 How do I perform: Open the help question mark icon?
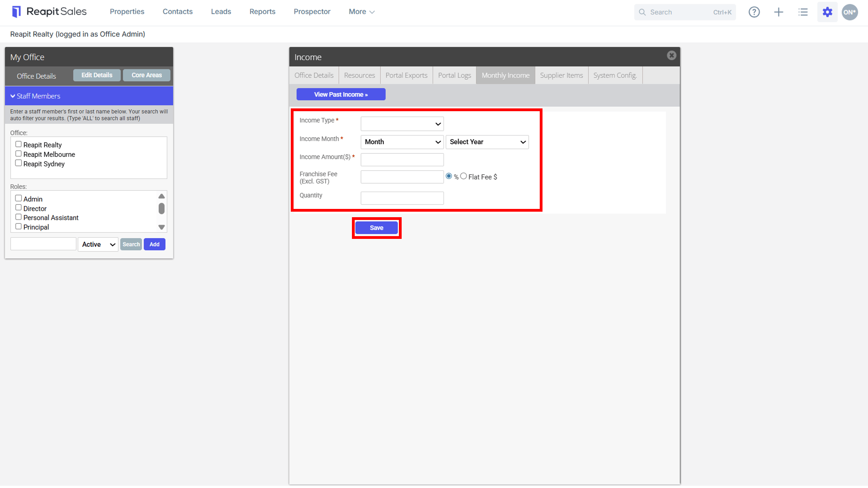(x=754, y=12)
